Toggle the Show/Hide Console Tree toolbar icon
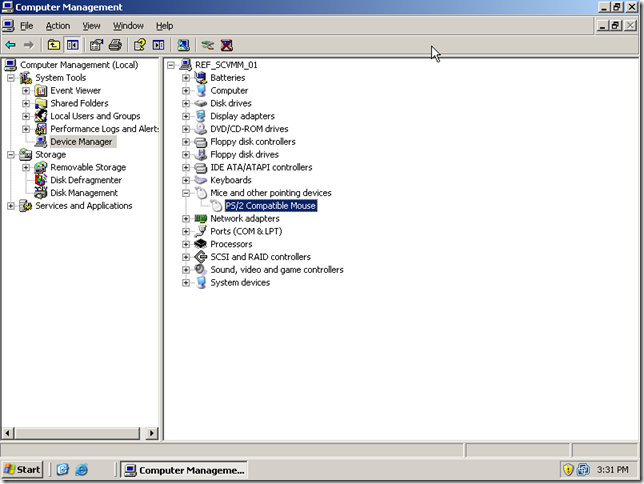 click(73, 45)
